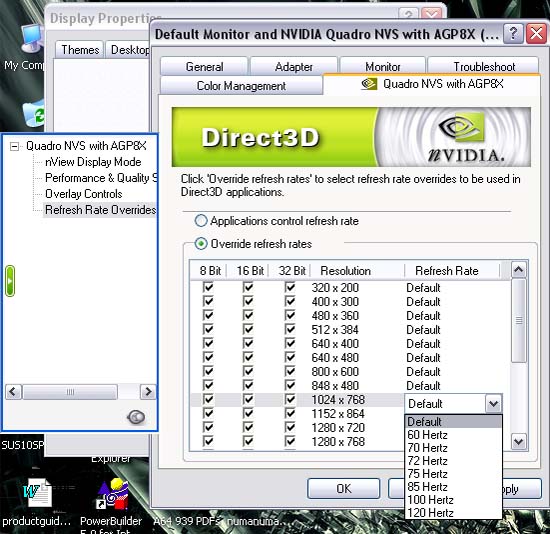This screenshot has height=534, width=550.
Task: Toggle 8 Bit checkbox for 640 x 480
Action: [x=208, y=358]
